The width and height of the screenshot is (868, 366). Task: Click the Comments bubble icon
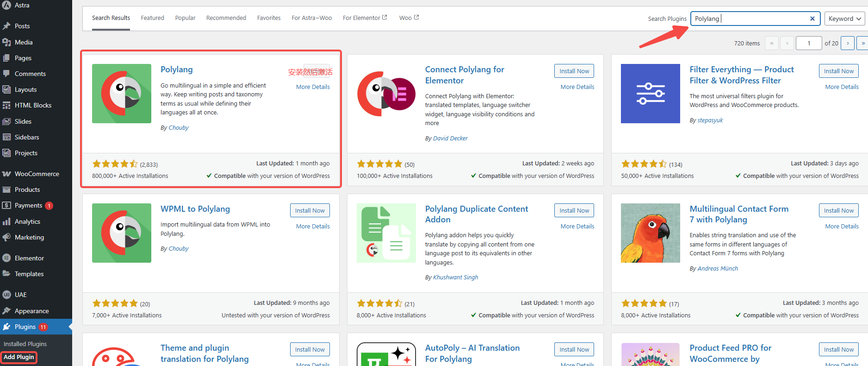6,74
